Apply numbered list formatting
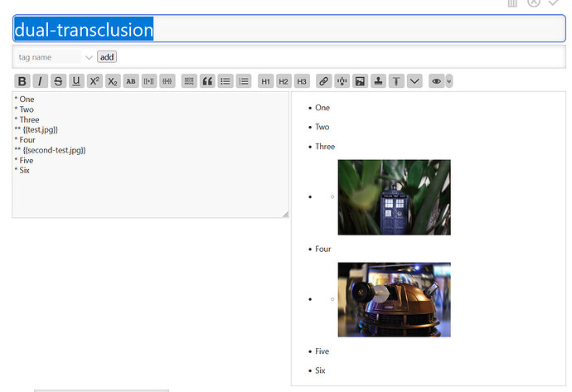Screen dimensions: 572x392 tap(244, 81)
